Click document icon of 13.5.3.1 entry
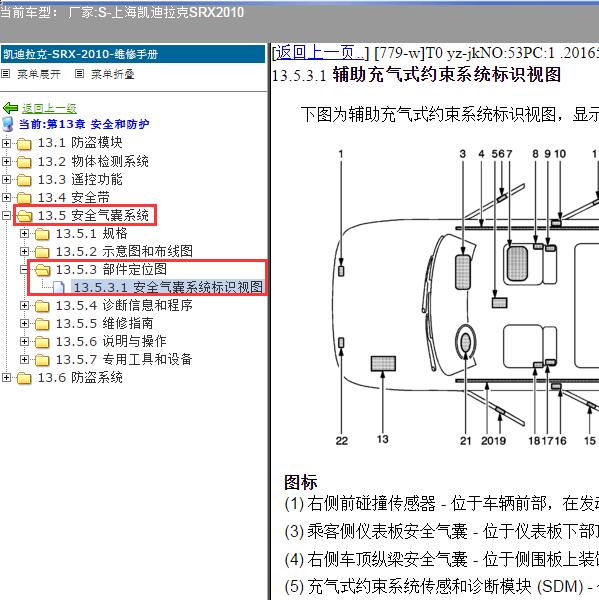This screenshot has height=600, width=599. click(x=59, y=287)
